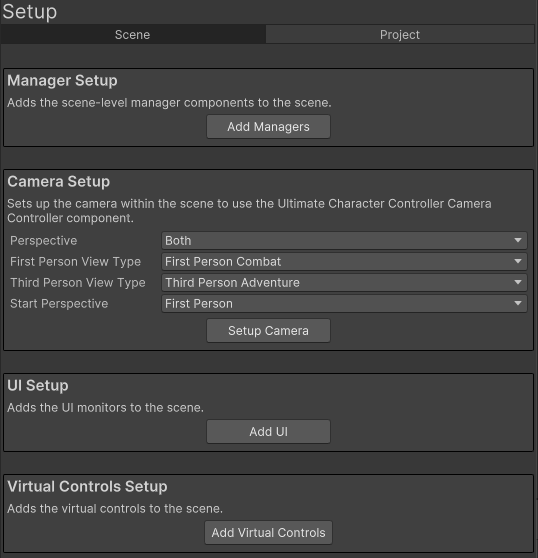
Task: Click Add Virtual Controls
Action: pos(268,533)
